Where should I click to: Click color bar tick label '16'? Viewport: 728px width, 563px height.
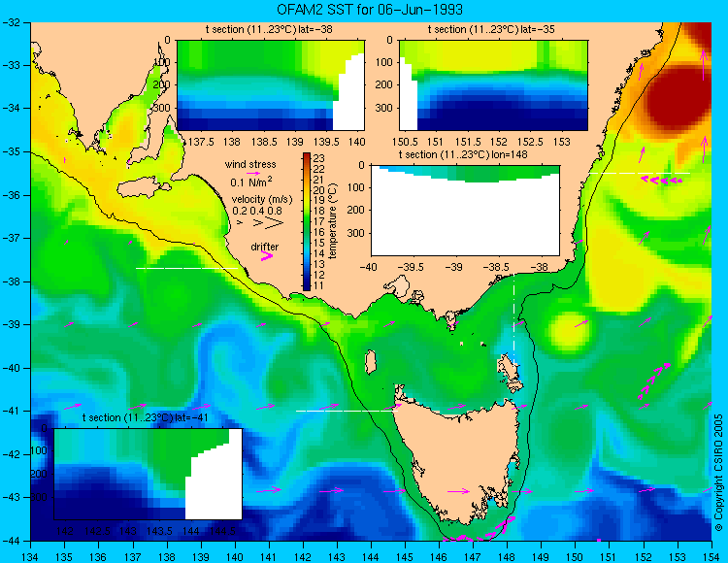(319, 232)
